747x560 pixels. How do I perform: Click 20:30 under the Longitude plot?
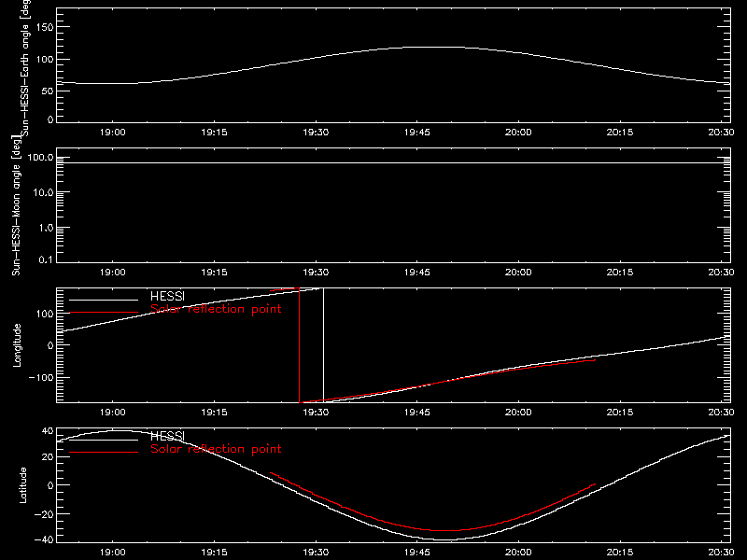coord(721,413)
